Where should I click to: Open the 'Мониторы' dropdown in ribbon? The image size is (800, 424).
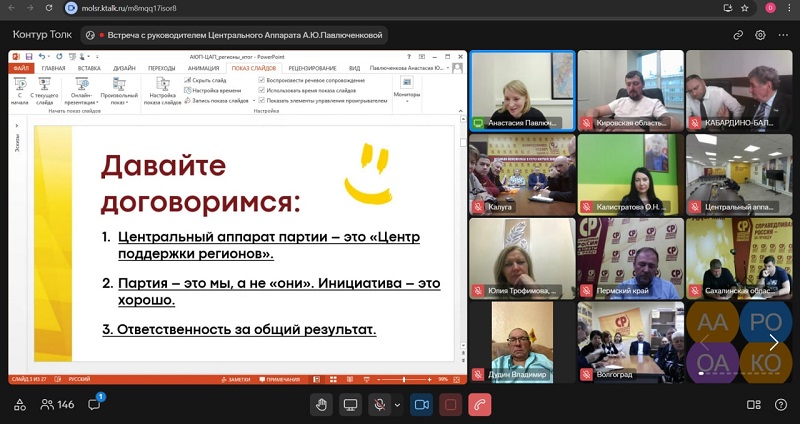click(407, 96)
